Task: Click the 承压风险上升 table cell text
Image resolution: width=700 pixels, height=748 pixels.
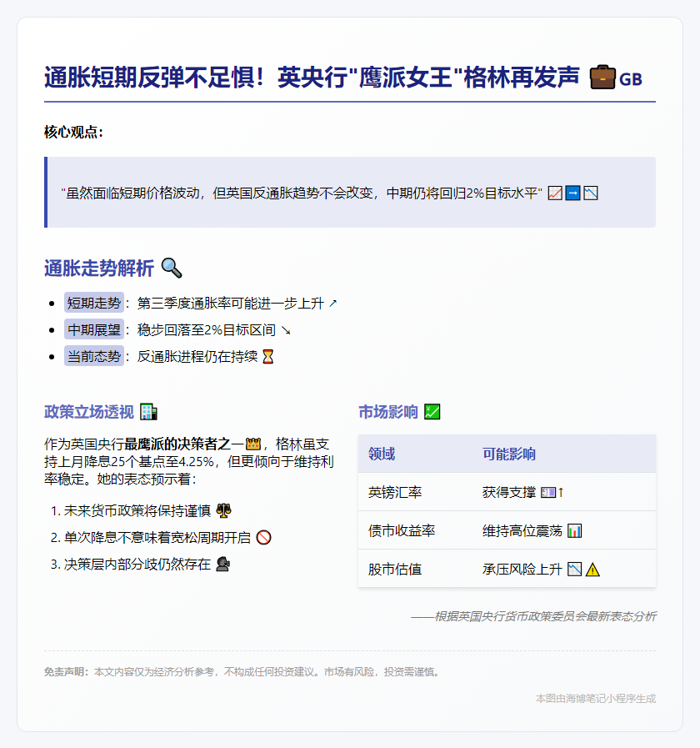Action: point(522,569)
